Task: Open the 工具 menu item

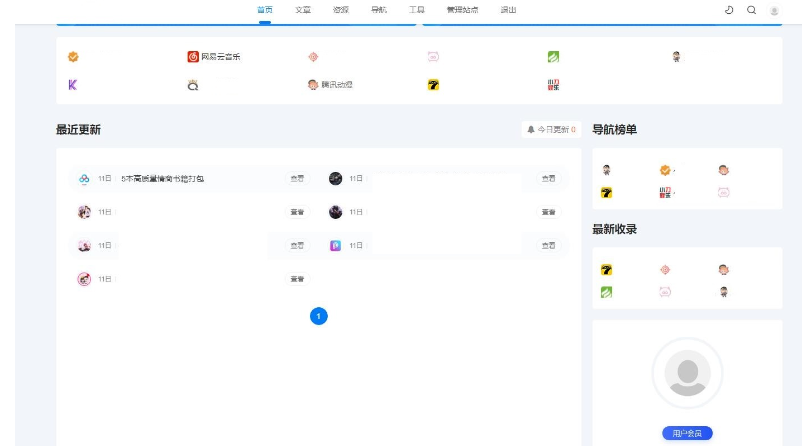Action: coord(417,10)
